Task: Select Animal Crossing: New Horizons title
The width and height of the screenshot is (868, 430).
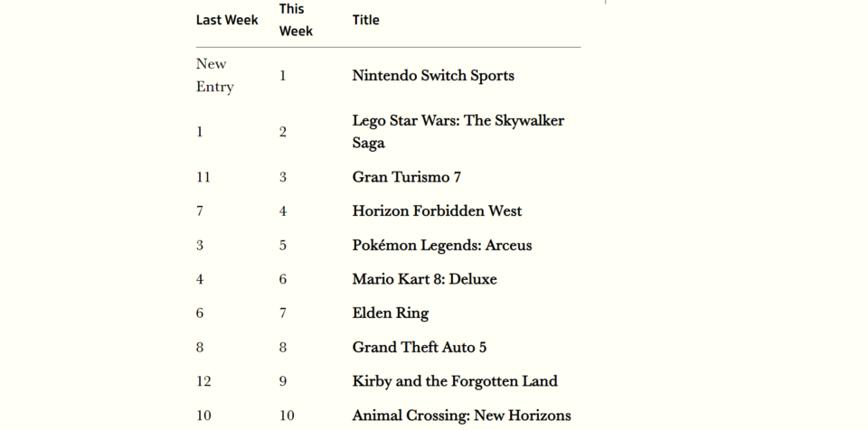Action: point(461,416)
